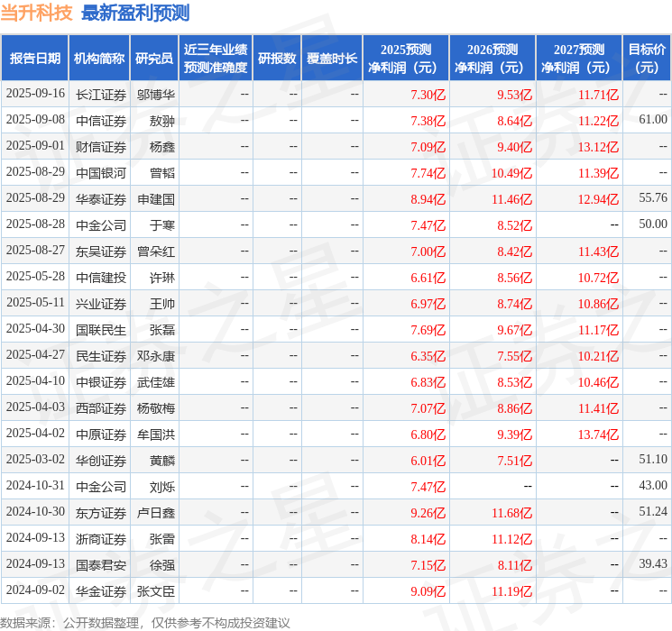Select analyst name 邬博华
Screen dimensions: 672x631
(x=155, y=95)
